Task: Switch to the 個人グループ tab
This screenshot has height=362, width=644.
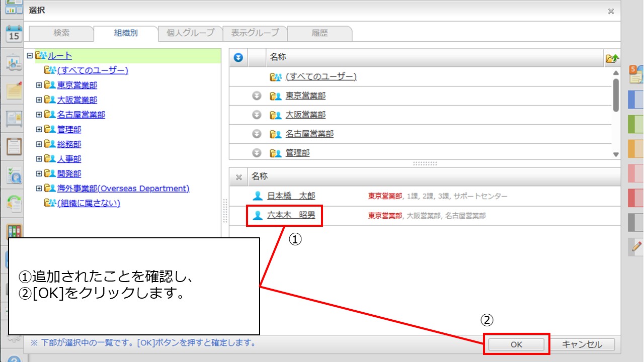Action: [x=190, y=33]
